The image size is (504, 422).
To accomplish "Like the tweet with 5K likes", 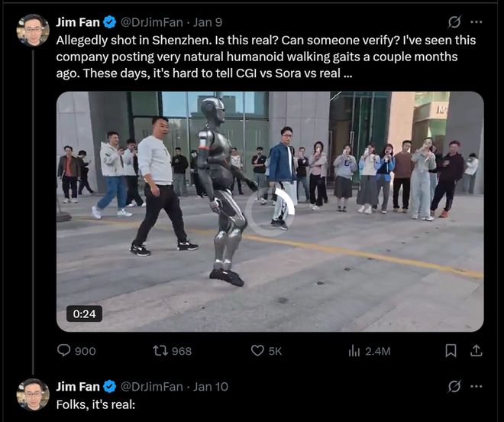I will point(257,351).
